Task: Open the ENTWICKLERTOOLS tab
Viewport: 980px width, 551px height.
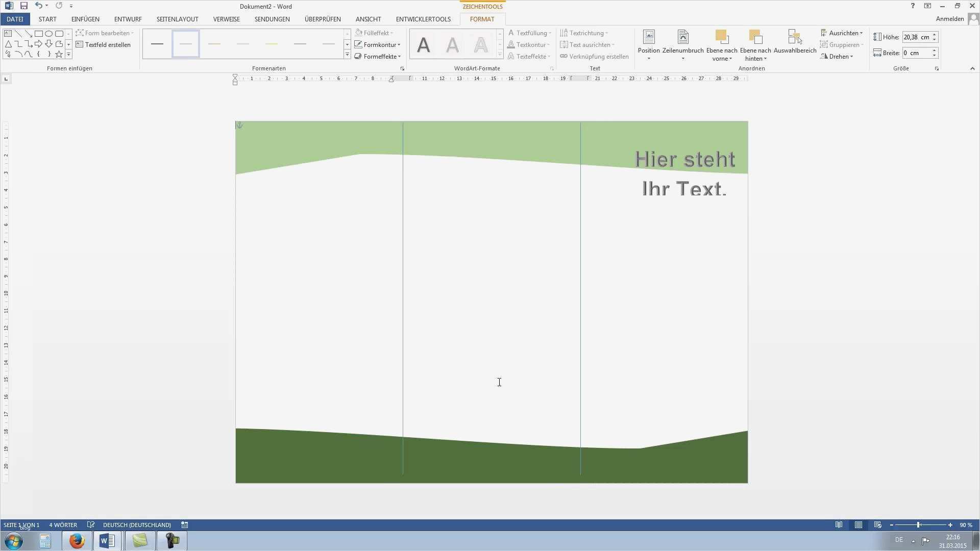Action: 423,19
